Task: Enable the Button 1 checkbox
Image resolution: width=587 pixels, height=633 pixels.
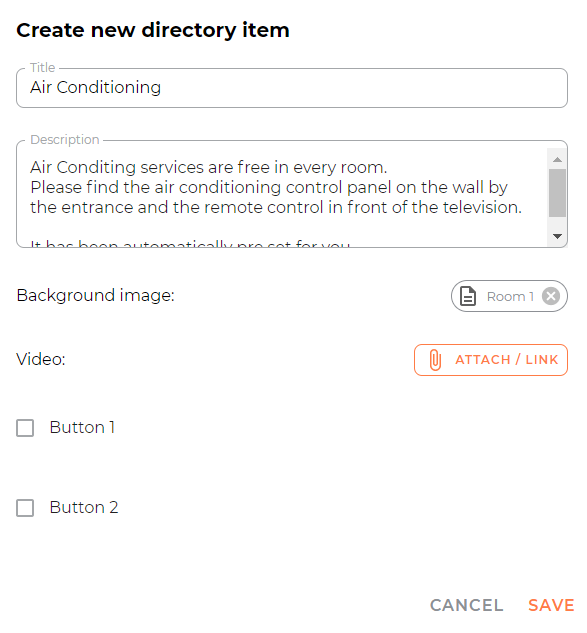Action: [x=25, y=428]
